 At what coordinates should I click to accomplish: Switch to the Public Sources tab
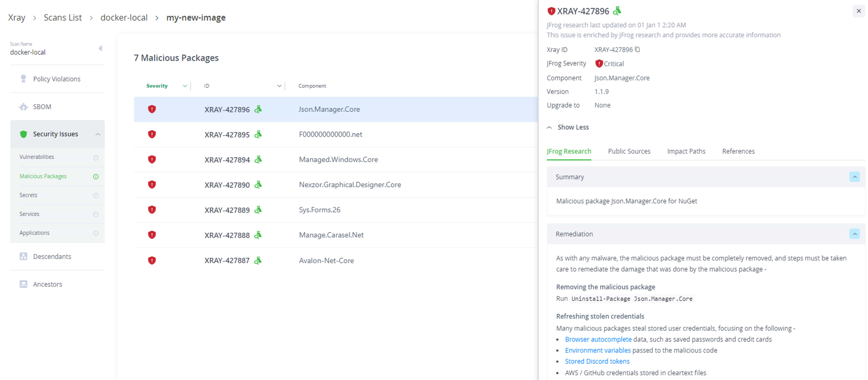(629, 151)
